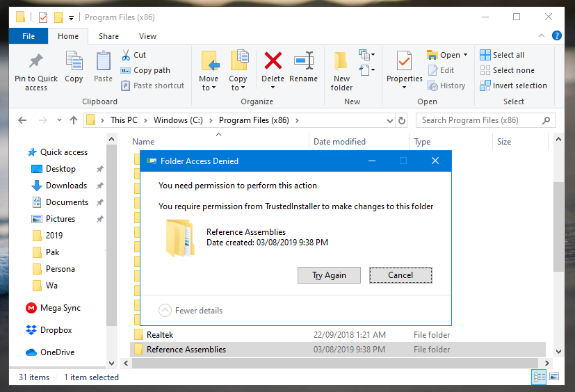This screenshot has height=392, width=575.
Task: Go forward with the Forward arrow
Action: pos(42,120)
